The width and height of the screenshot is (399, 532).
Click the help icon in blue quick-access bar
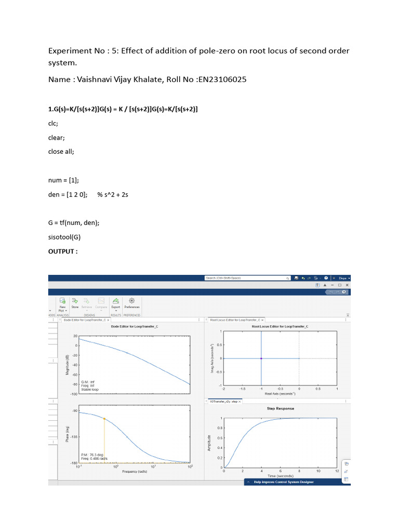344,292
